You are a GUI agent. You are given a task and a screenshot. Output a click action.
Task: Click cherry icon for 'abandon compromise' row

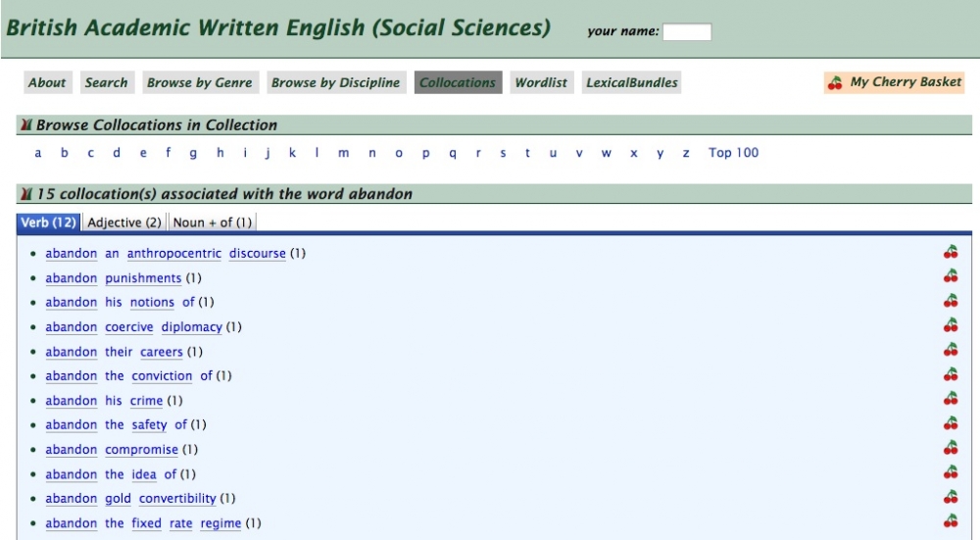tap(951, 448)
